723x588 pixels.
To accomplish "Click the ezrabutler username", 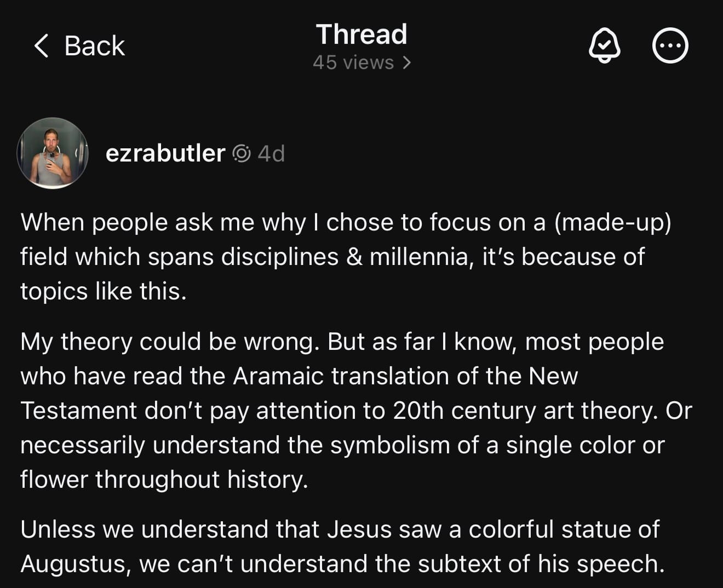I will [x=165, y=153].
